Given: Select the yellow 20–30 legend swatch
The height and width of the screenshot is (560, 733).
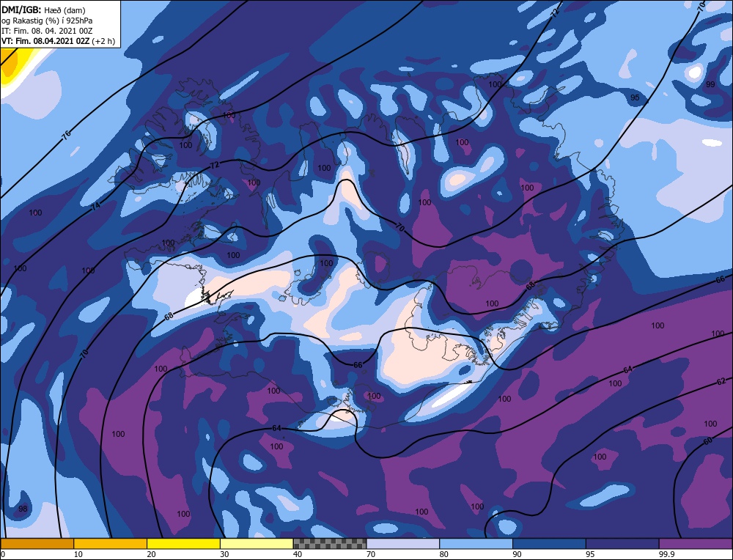Looking at the screenshot, I should tap(184, 543).
